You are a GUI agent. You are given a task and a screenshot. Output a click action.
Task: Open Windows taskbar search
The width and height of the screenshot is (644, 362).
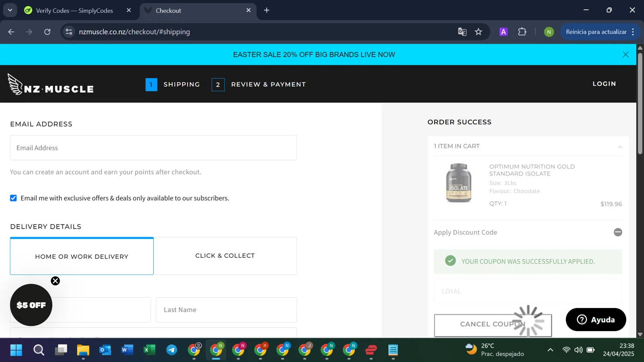pyautogui.click(x=39, y=350)
